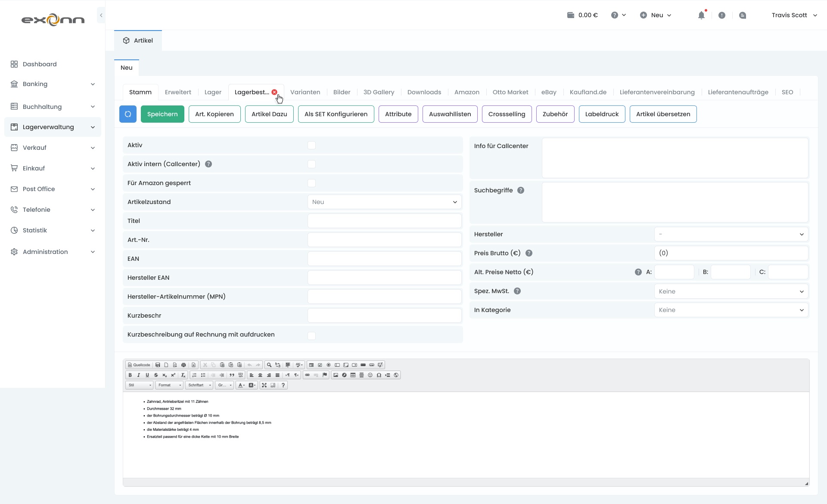827x504 pixels.
Task: Insert a radio button form element in editor
Action: coord(329,365)
